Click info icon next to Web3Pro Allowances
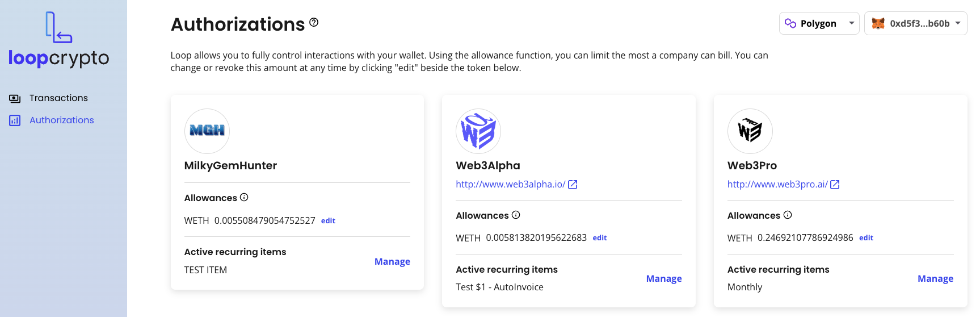The width and height of the screenshot is (980, 317). point(788,215)
